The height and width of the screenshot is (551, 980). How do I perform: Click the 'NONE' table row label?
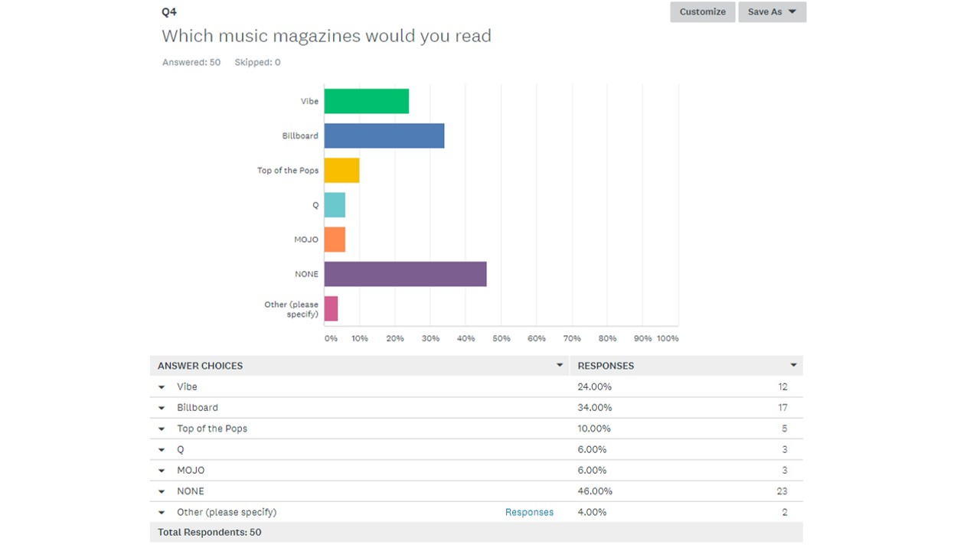[x=191, y=491]
